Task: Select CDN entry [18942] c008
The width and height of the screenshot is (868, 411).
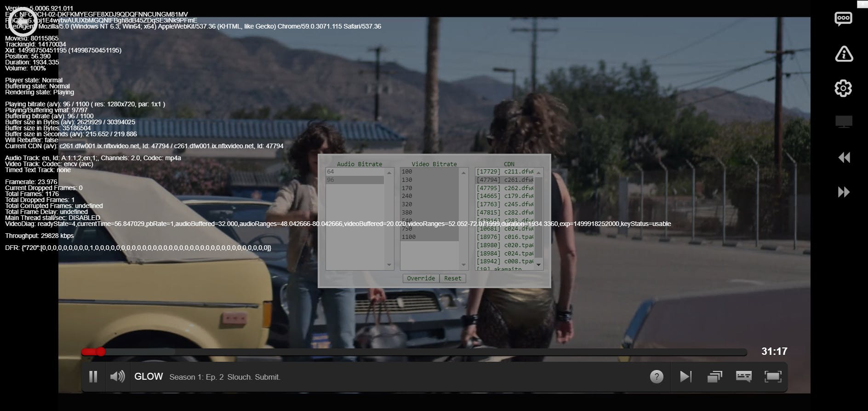Action: click(x=504, y=261)
